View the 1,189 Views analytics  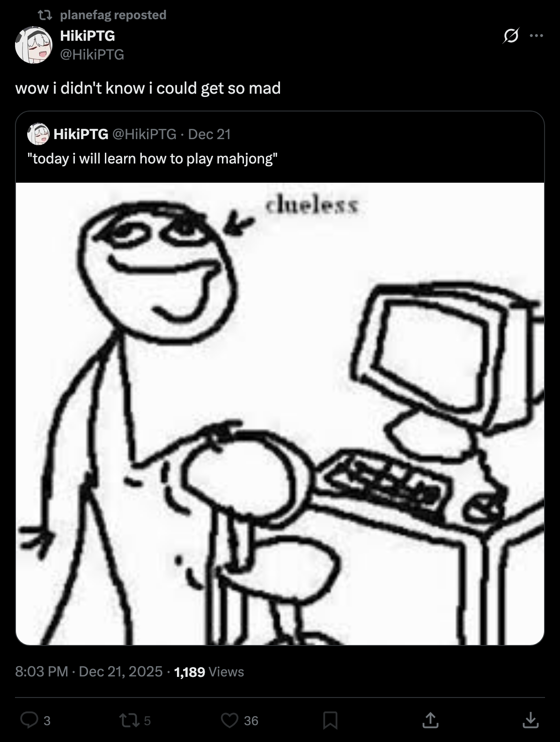click(x=209, y=672)
